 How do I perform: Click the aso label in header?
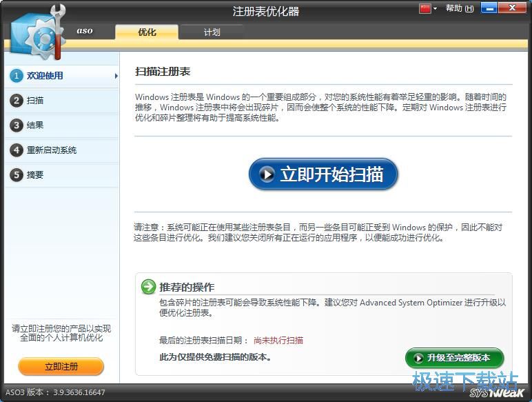(x=85, y=30)
